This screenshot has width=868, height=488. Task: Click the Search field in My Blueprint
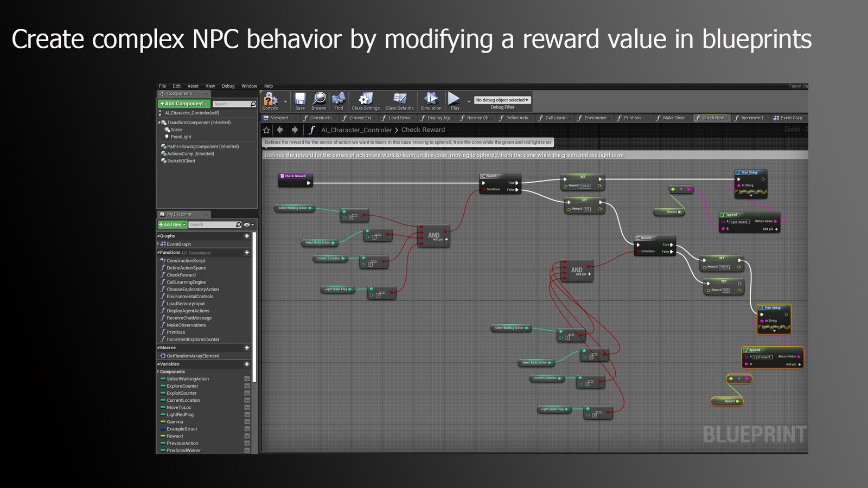[216, 224]
